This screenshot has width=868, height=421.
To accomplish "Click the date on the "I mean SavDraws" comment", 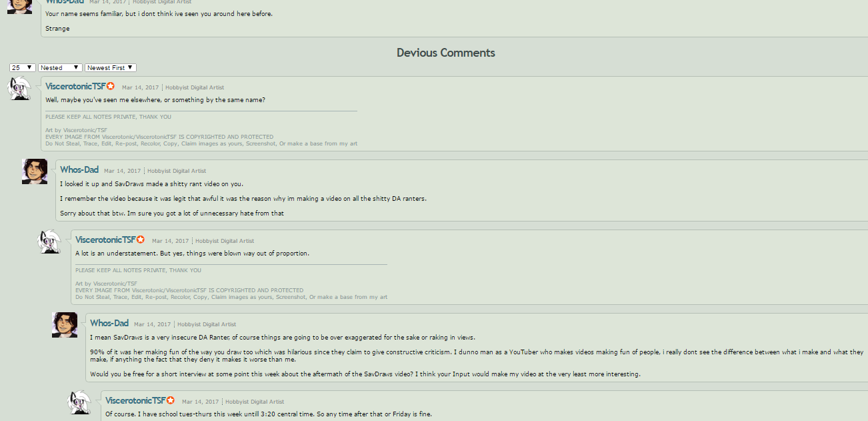I will [153, 324].
